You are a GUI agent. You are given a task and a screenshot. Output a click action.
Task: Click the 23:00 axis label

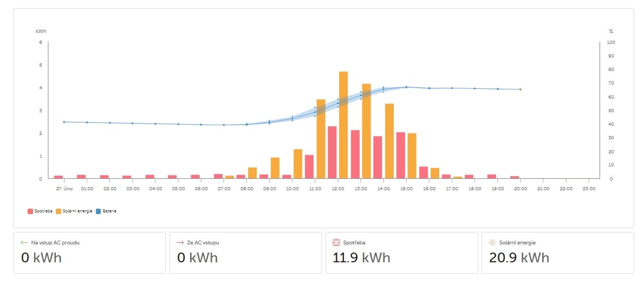tap(589, 188)
